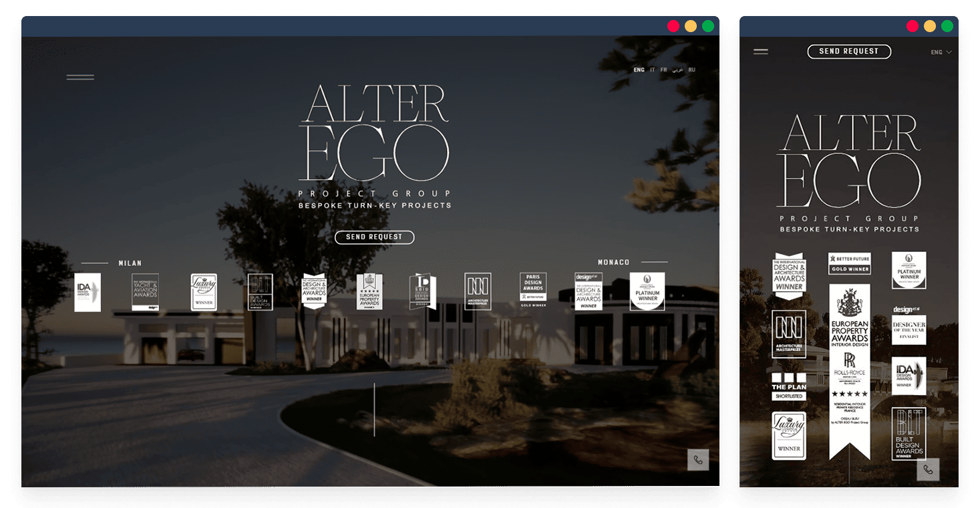Viewport: 980px width, 508px height.
Task: Click the SBID Design Awards badge
Action: (422, 291)
